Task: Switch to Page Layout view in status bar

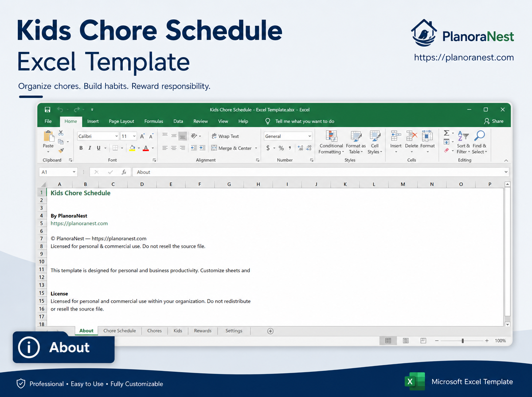Action: click(x=406, y=341)
